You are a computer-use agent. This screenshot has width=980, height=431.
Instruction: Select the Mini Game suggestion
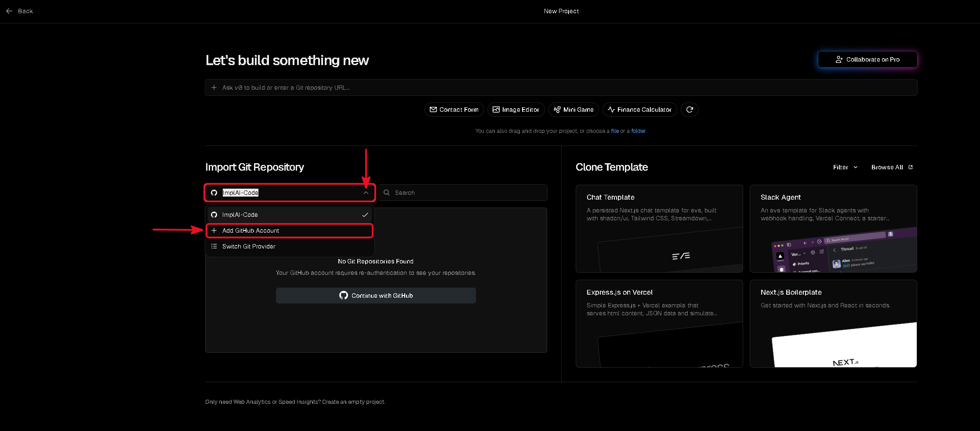pos(573,110)
